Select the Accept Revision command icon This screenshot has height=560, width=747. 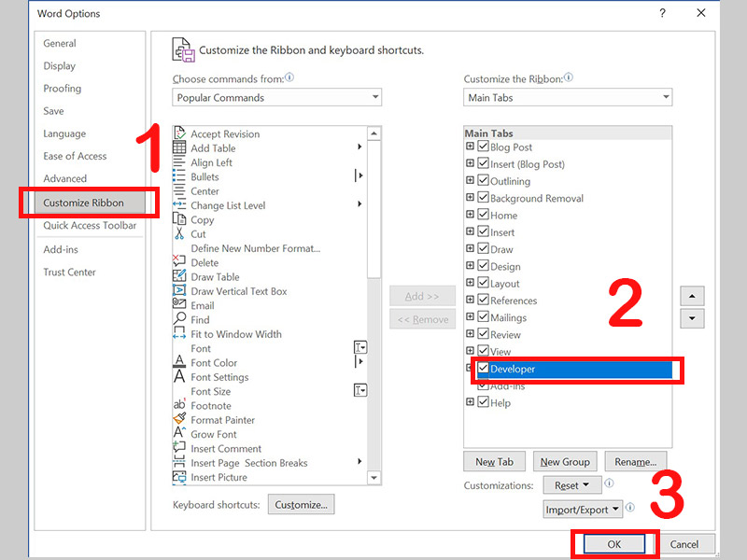coord(179,133)
